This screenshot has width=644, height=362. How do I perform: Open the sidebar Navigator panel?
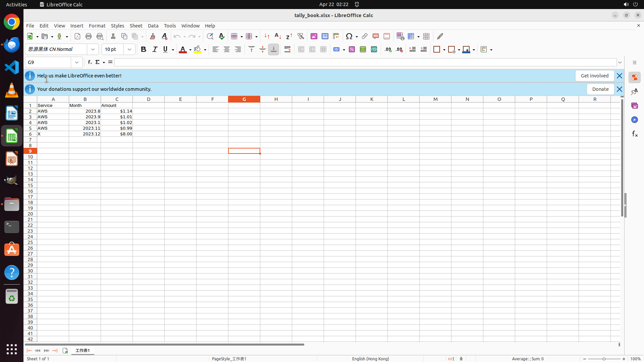(x=634, y=120)
